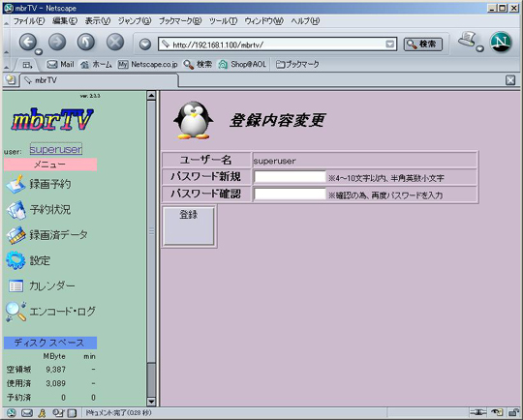Screen dimensions: 523x420
Task: Click the sidebar scrollbar down arrow
Action: click(x=151, y=402)
